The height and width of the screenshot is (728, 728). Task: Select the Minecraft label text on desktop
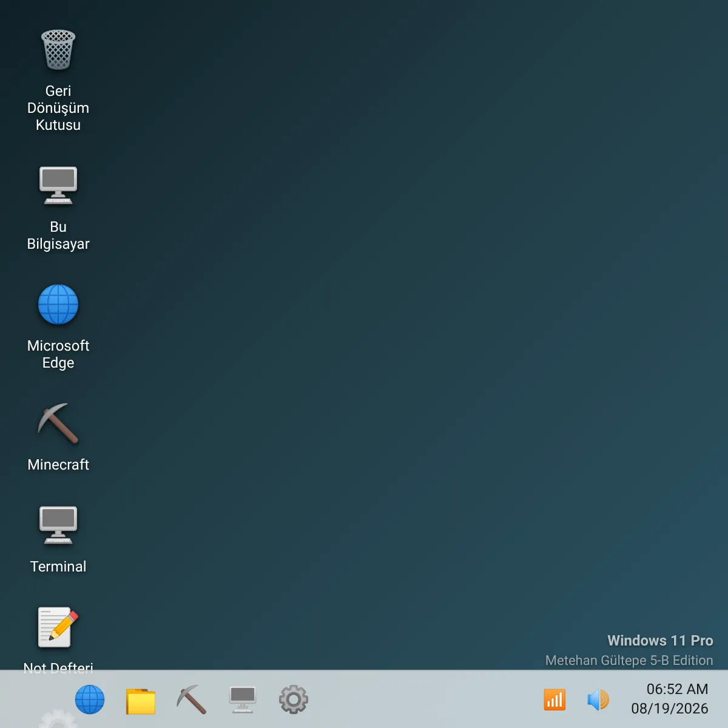(x=58, y=465)
